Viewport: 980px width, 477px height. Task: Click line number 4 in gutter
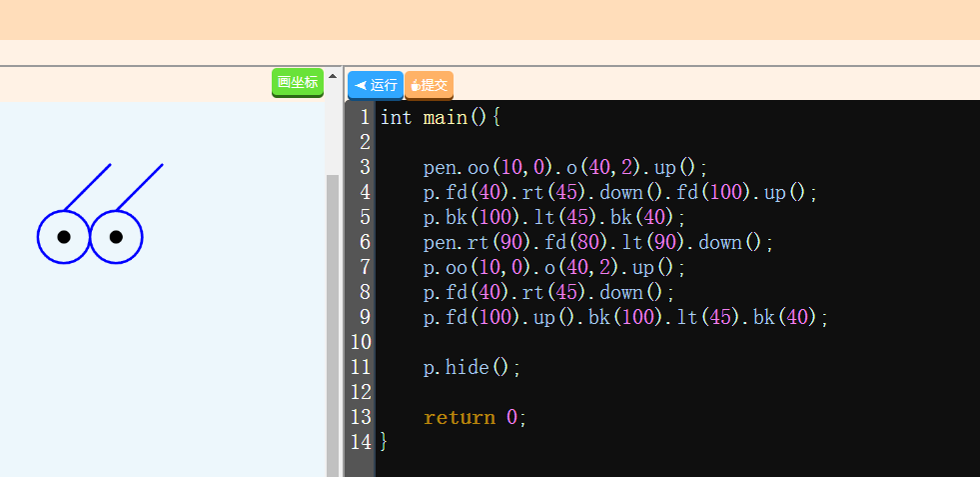click(365, 192)
